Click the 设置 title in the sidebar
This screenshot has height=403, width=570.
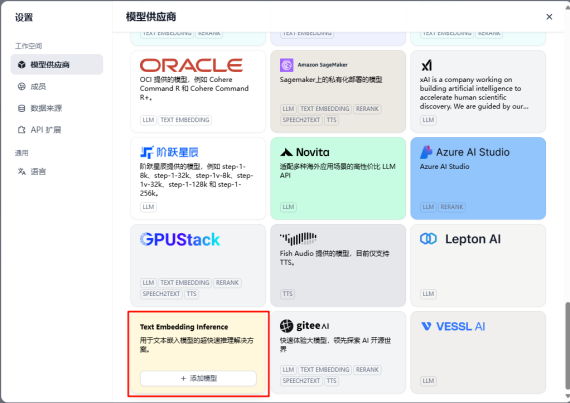[x=24, y=17]
